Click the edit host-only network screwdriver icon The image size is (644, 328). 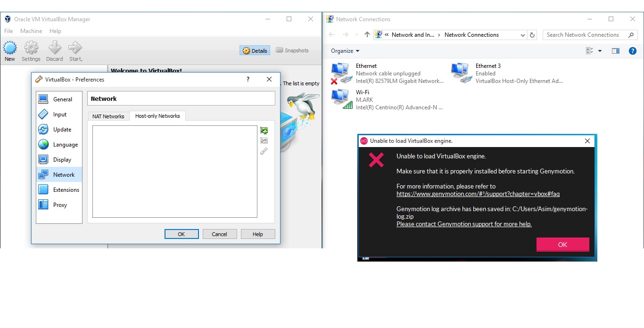click(264, 151)
